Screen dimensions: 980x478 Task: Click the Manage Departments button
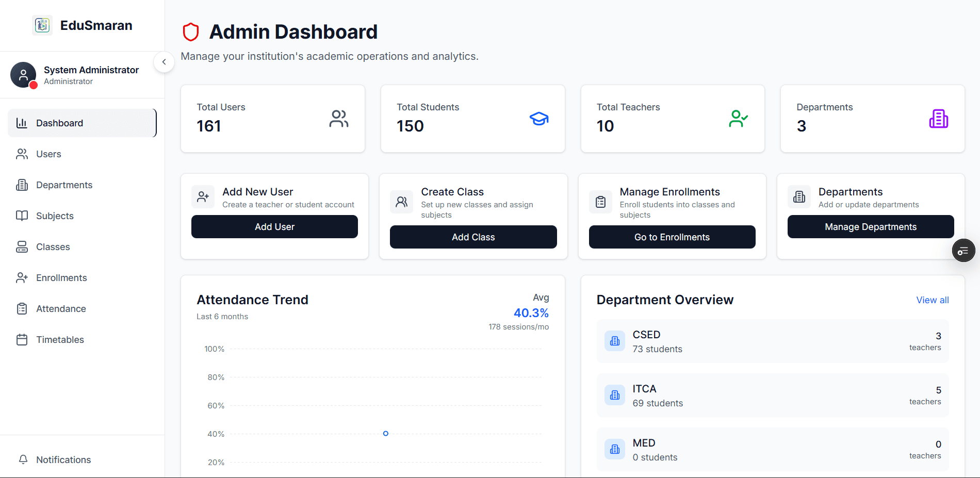click(x=870, y=227)
